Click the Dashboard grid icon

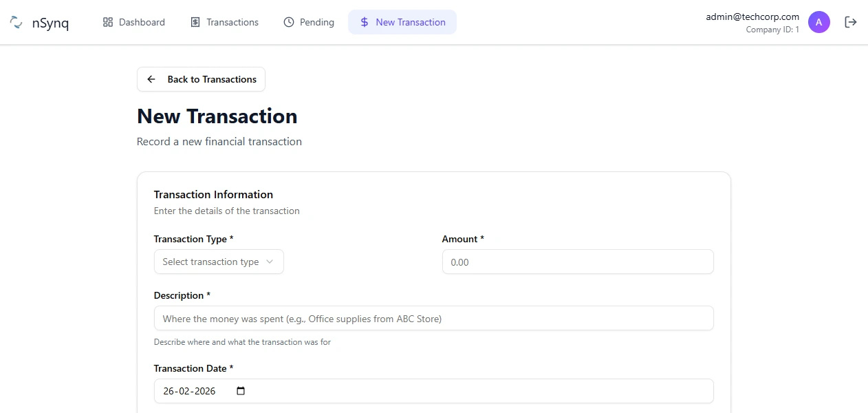click(x=108, y=21)
